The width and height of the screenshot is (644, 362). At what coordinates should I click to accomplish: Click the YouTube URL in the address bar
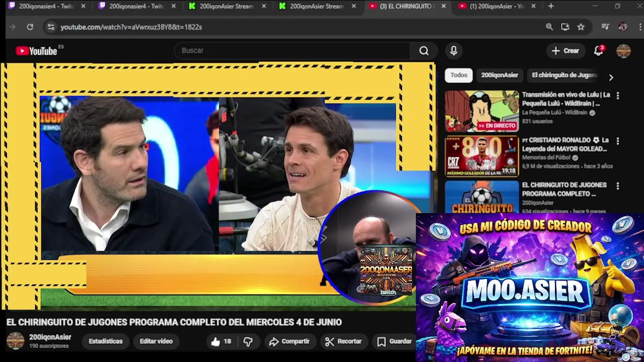131,27
